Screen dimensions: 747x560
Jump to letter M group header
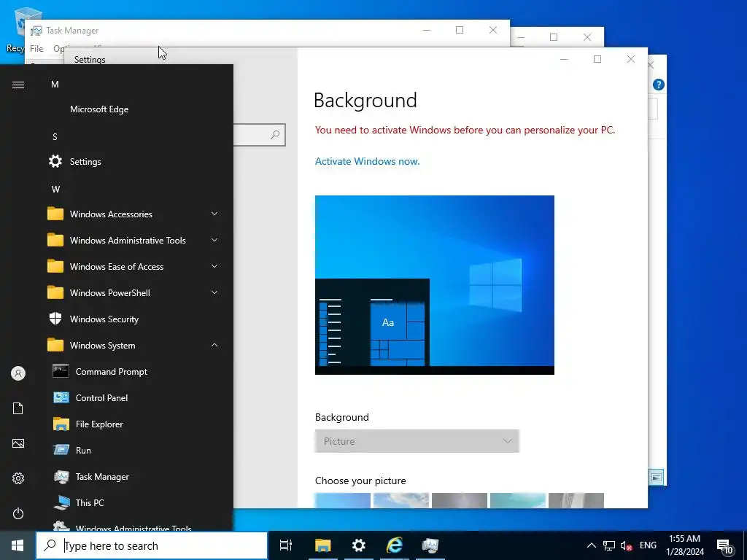coord(55,85)
